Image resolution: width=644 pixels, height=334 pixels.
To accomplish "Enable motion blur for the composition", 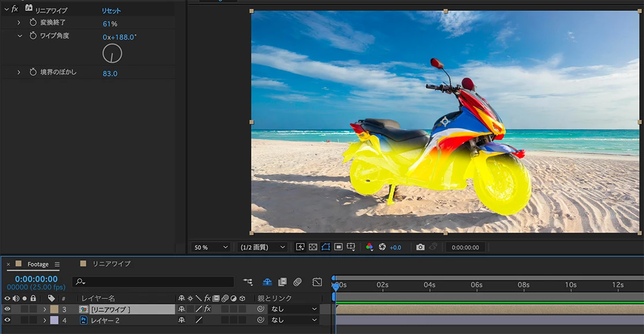I will point(297,282).
